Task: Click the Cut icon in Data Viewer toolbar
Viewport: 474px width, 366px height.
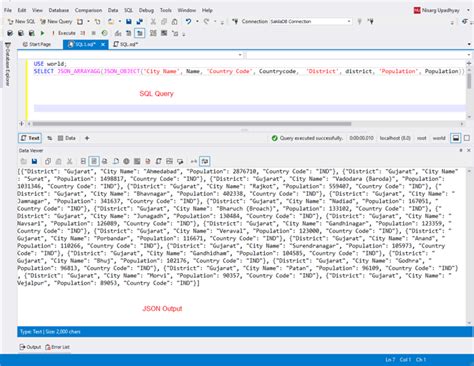Action: pyautogui.click(x=69, y=161)
